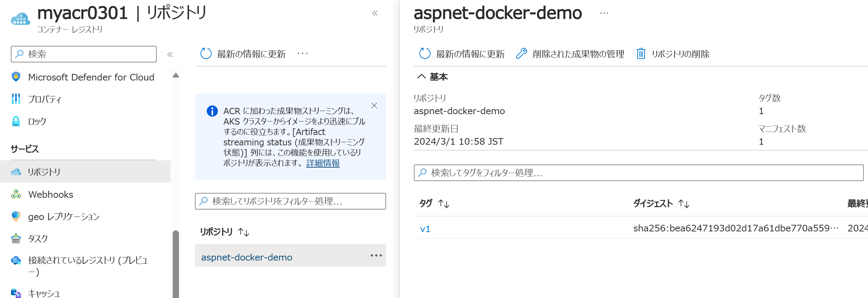Sort by リポジトリ column header
The width and height of the screenshot is (868, 298).
point(224,232)
